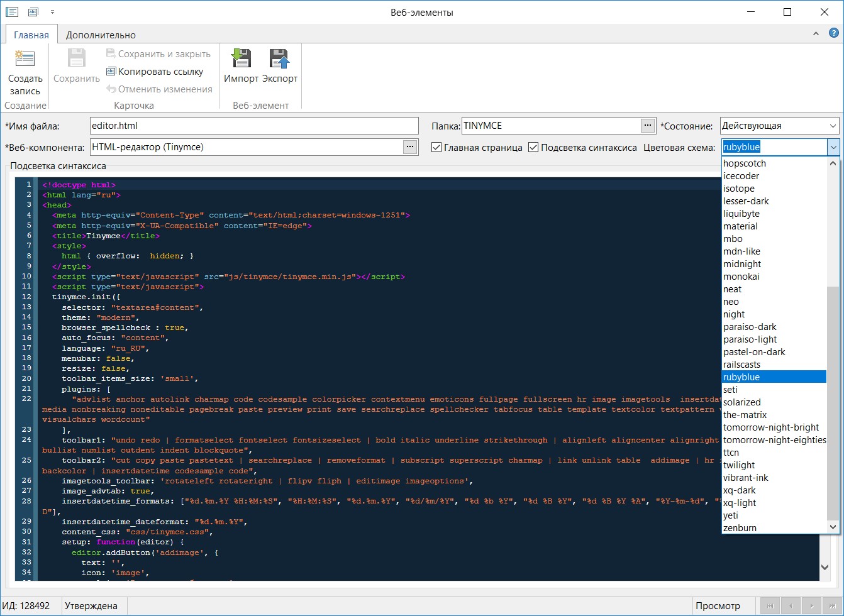844x616 pixels.
Task: Click code editor scrollbar down arrow
Action: (x=826, y=568)
